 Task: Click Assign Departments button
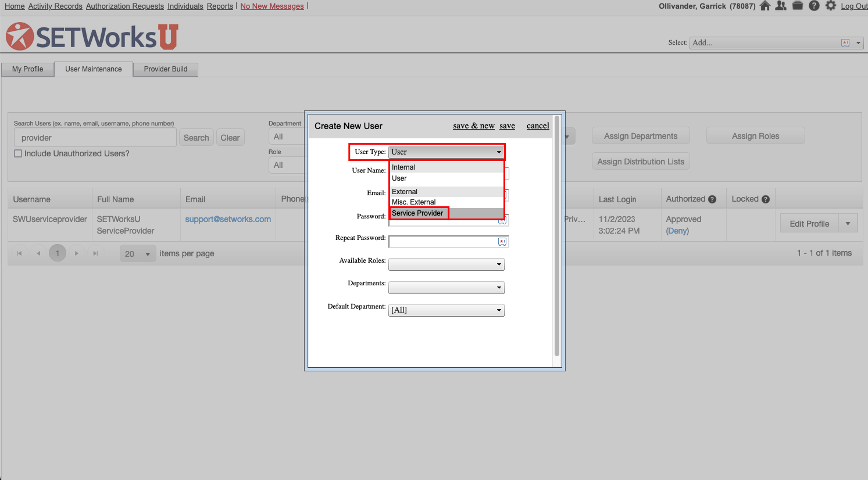[x=641, y=136]
